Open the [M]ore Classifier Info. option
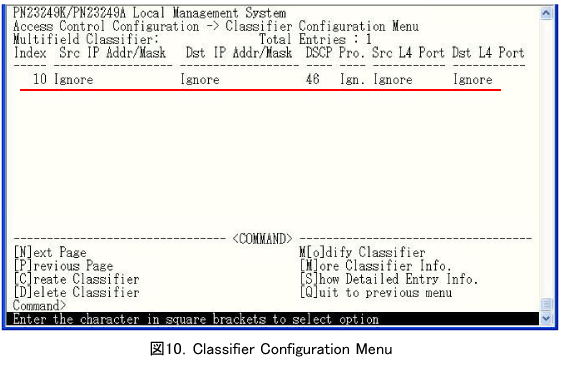 click(375, 266)
